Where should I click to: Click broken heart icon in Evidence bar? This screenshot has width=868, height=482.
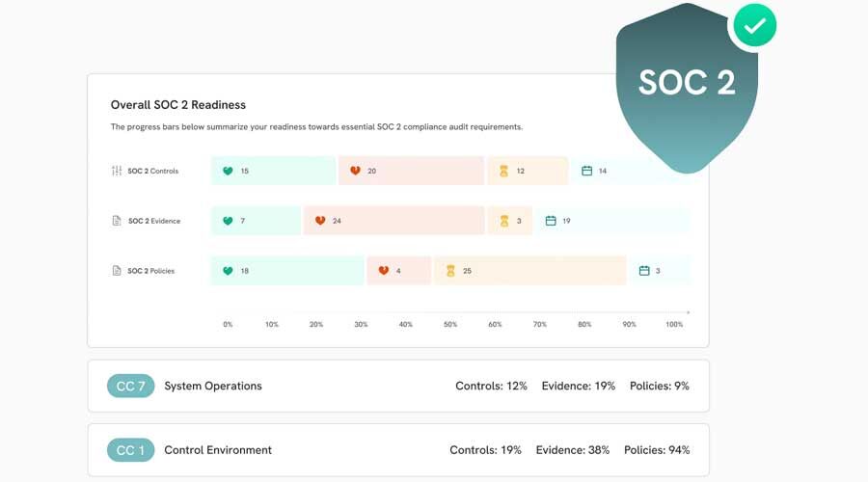[320, 221]
